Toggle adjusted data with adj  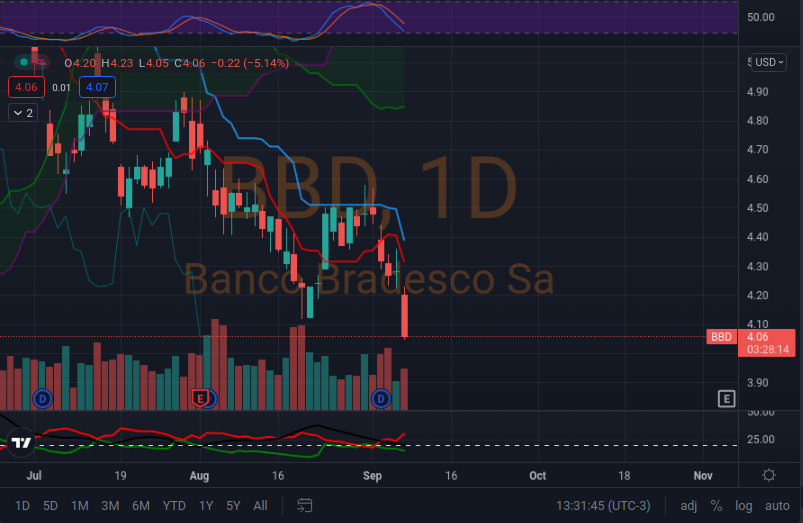pyautogui.click(x=689, y=505)
